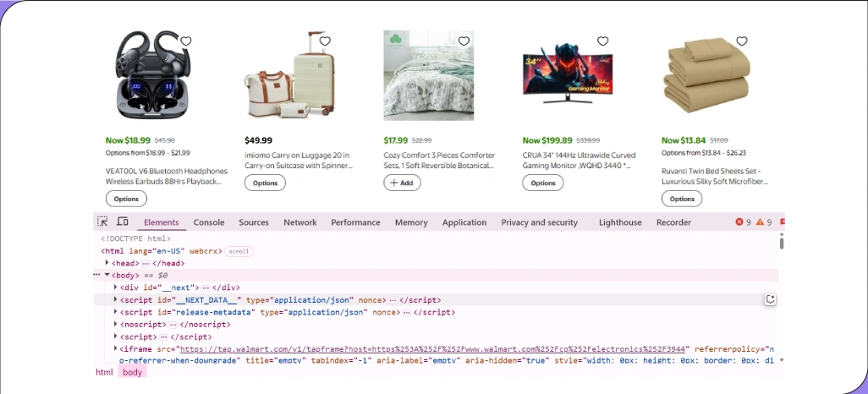The height and width of the screenshot is (394, 868).
Task: Click Options button under VEATOOL headphones
Action: pos(126,199)
